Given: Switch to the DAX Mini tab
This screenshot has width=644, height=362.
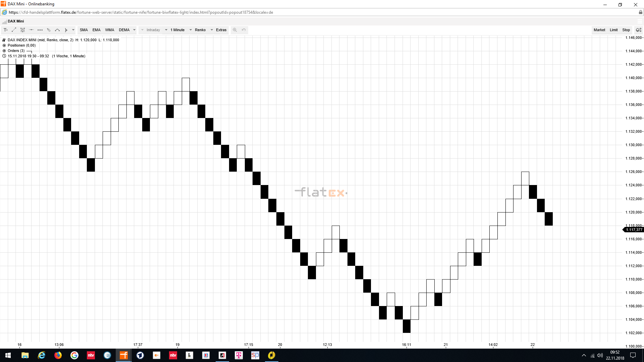Looking at the screenshot, I should click(15, 21).
